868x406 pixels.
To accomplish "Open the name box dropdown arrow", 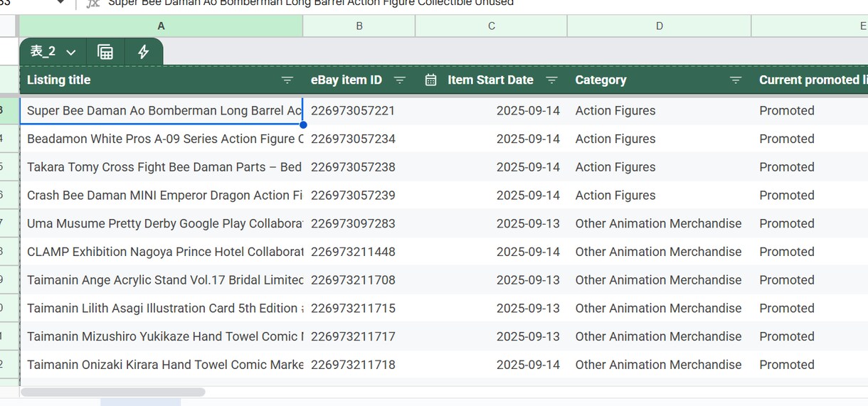I will pos(60,3).
